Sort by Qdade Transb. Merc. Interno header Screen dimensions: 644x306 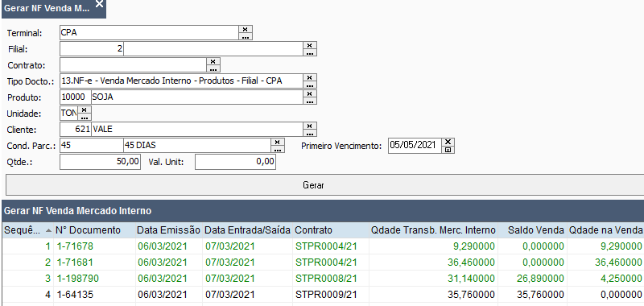433,230
